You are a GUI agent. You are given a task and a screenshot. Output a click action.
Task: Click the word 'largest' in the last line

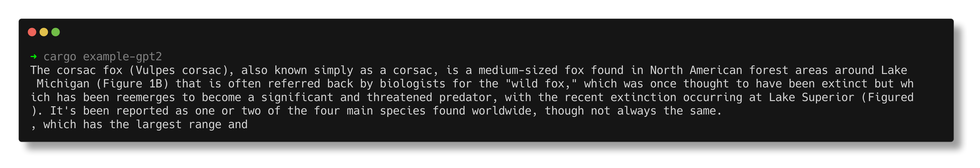159,125
